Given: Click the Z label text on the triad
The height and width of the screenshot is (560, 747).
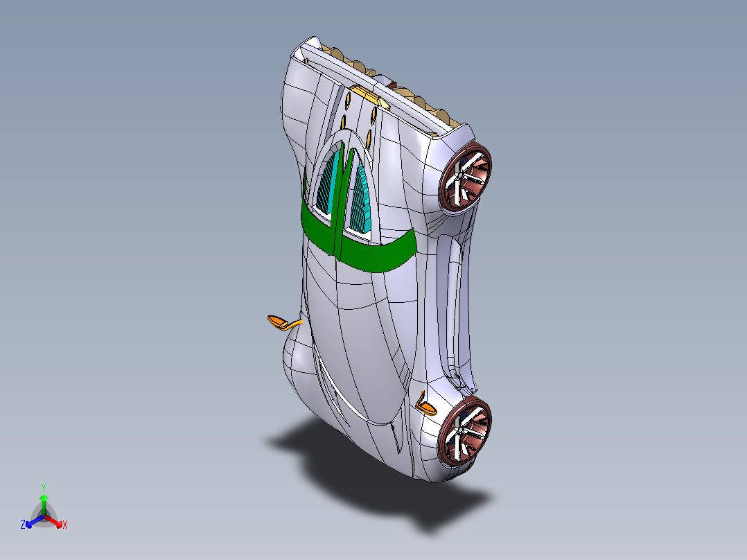Looking at the screenshot, I should [x=23, y=524].
